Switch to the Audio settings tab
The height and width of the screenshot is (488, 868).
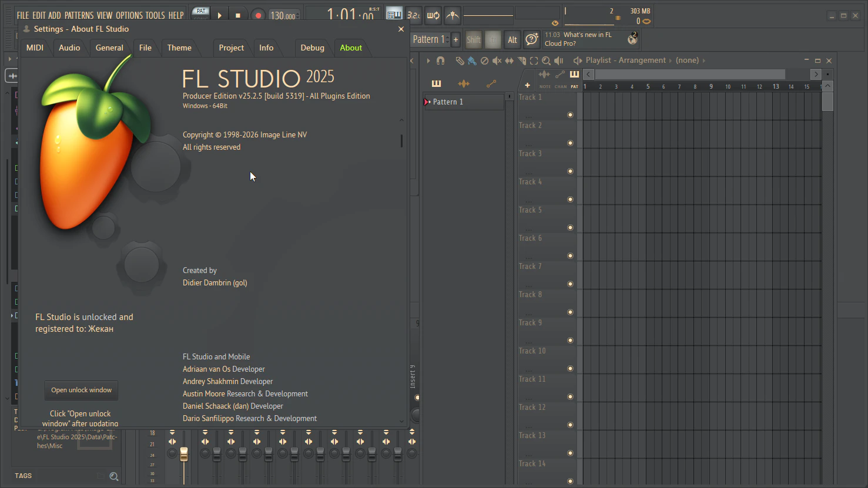tap(69, 48)
